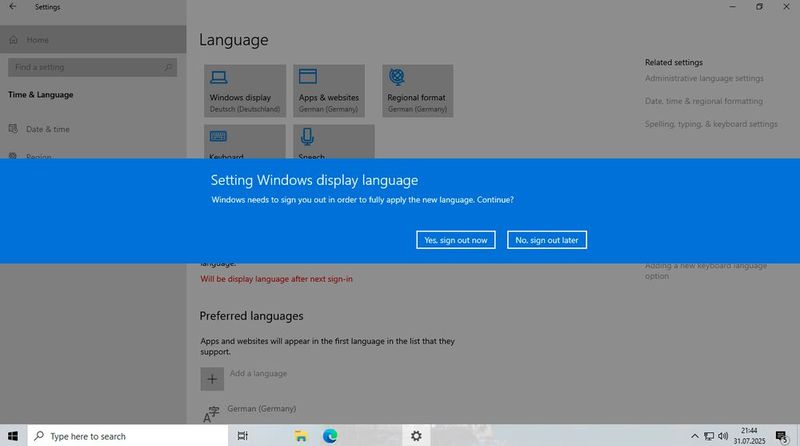Click the language glyph icon beside German (Germany)
The image size is (800, 446).
pyautogui.click(x=211, y=414)
